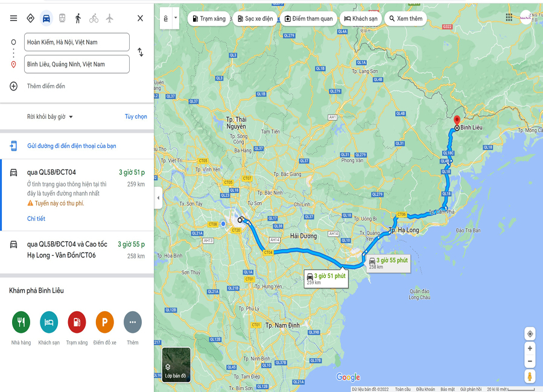The height and width of the screenshot is (392, 543).
Task: Click the Nhà hàng restaurant icon
Action: (x=21, y=322)
